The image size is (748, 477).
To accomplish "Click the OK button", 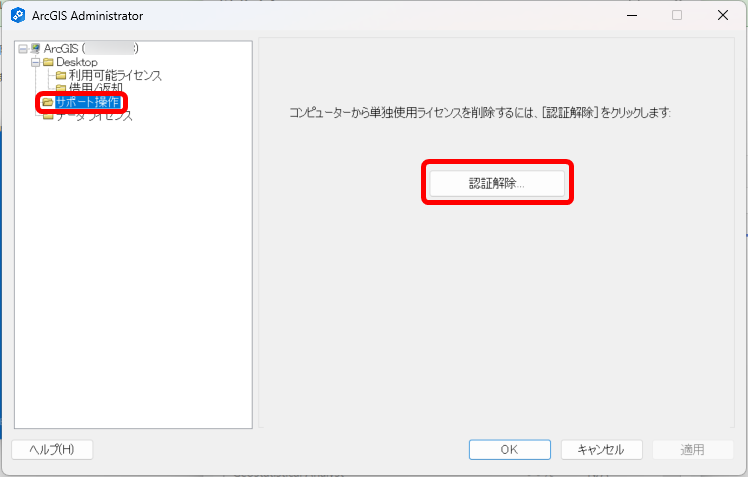I will [x=509, y=450].
